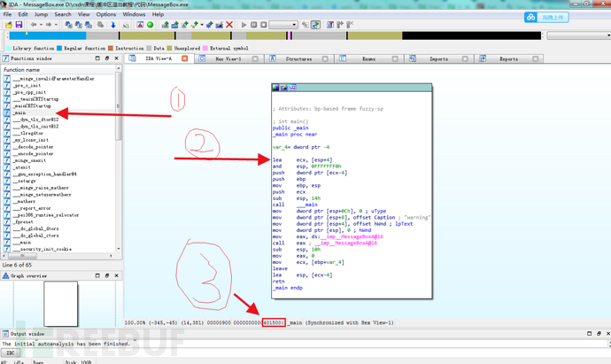Open the Help menu
611x364 pixels.
click(158, 14)
